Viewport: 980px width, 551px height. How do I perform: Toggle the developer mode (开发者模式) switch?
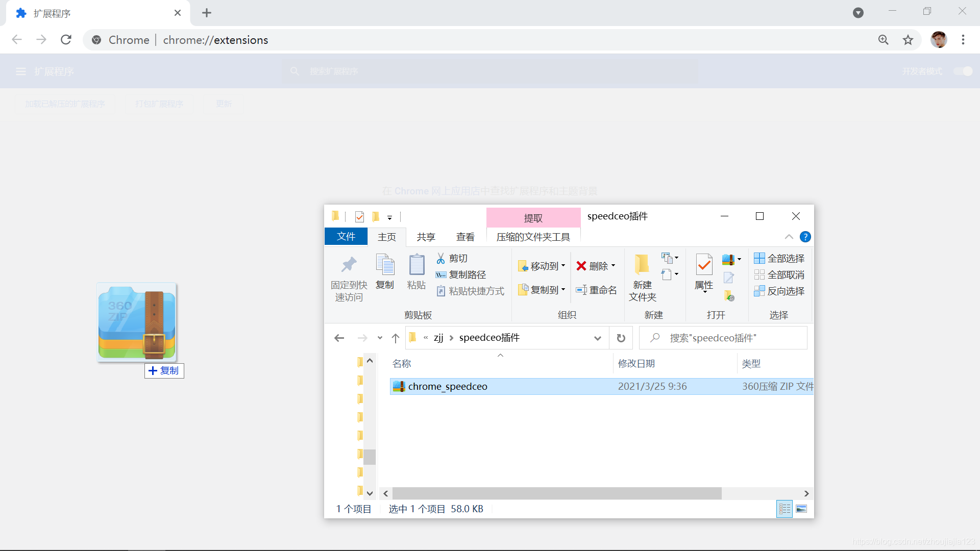963,71
